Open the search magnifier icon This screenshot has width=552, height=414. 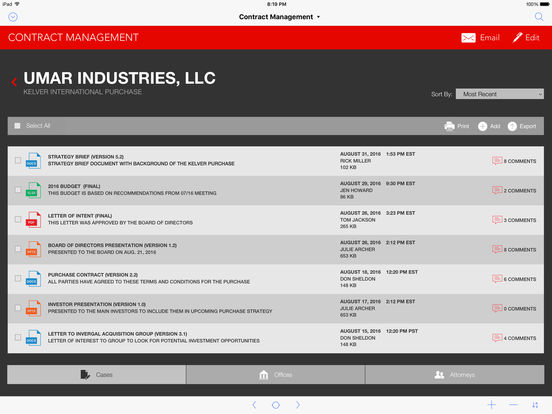click(x=539, y=17)
